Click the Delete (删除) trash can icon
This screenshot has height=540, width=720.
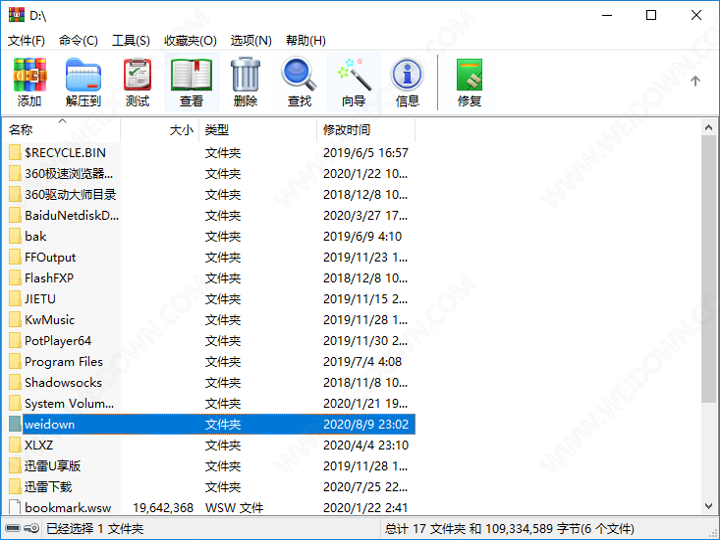coord(246,75)
